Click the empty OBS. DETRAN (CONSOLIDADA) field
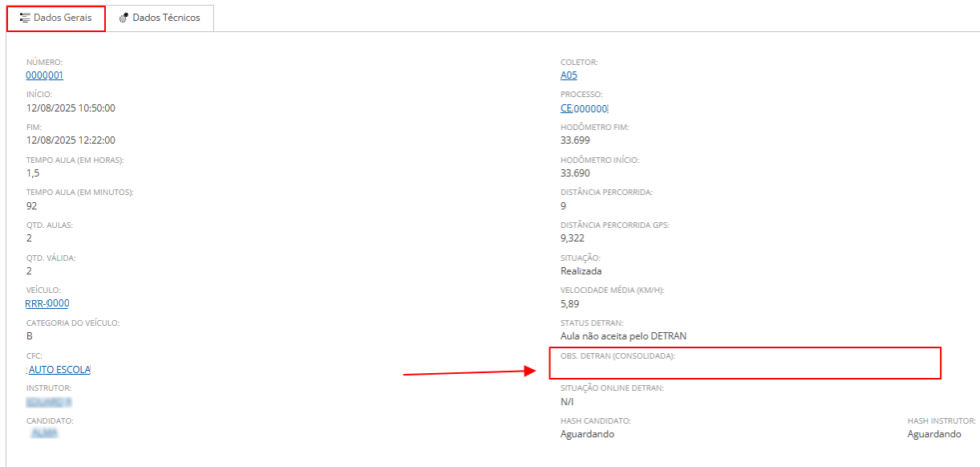 click(744, 369)
